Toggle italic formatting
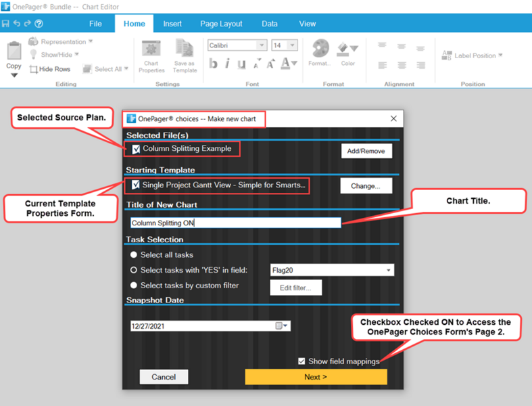Screen dimensions: 532x406 (227, 64)
